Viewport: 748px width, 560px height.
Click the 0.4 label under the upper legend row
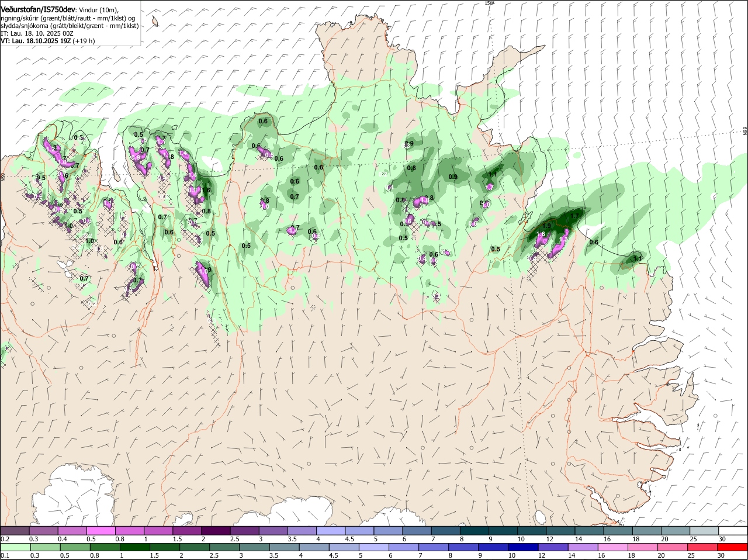(x=63, y=539)
